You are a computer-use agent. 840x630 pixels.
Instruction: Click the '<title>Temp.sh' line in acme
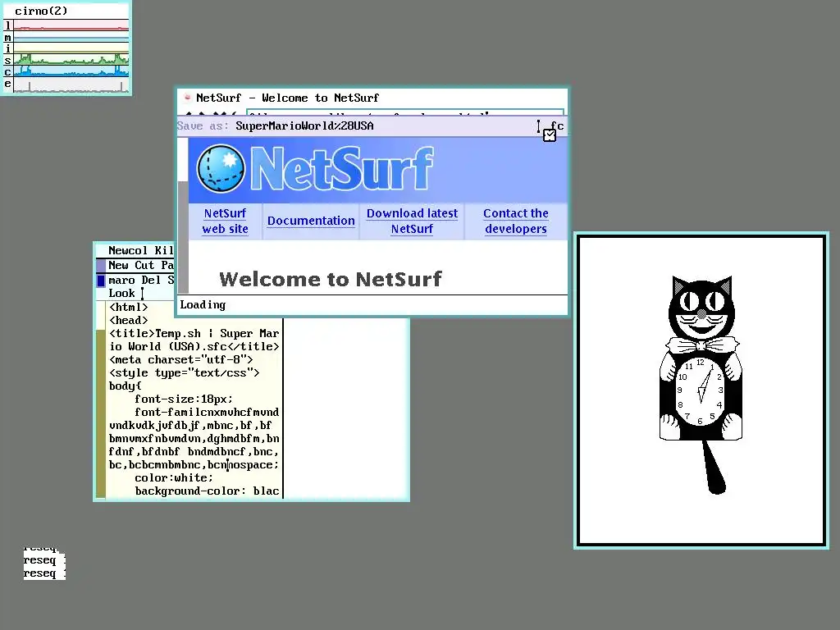click(194, 333)
